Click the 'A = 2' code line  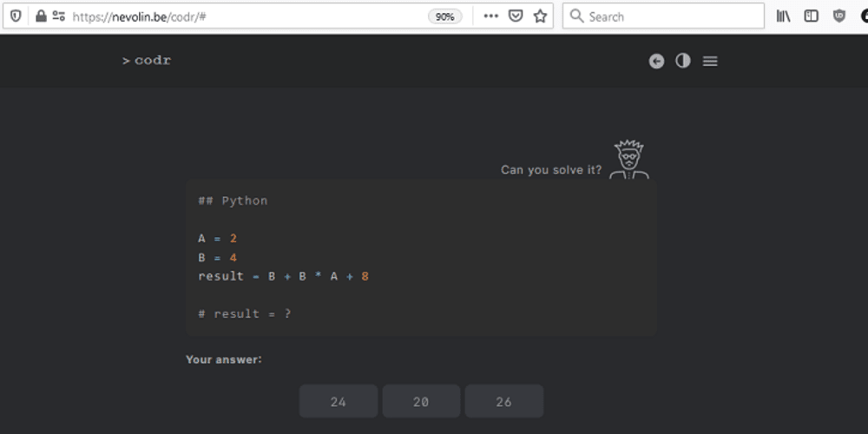(218, 239)
